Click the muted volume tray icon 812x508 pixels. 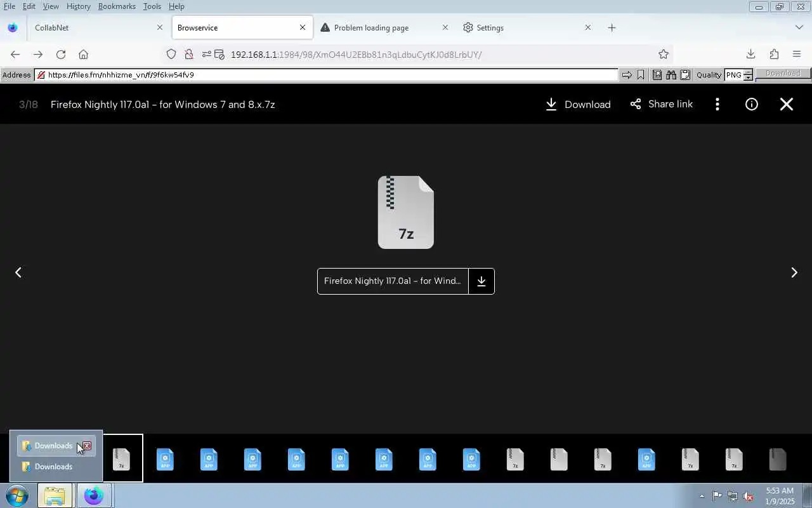749,496
